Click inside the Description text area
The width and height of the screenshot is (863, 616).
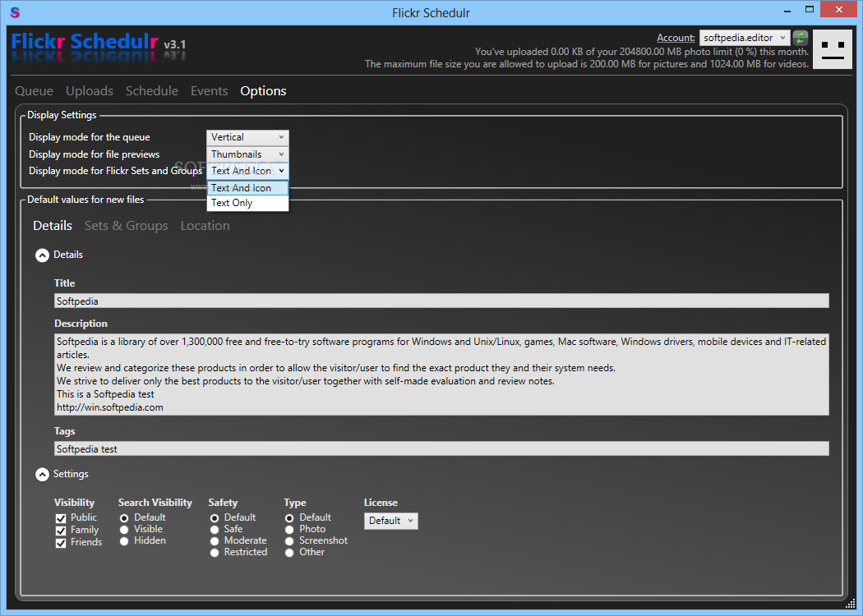click(x=441, y=375)
